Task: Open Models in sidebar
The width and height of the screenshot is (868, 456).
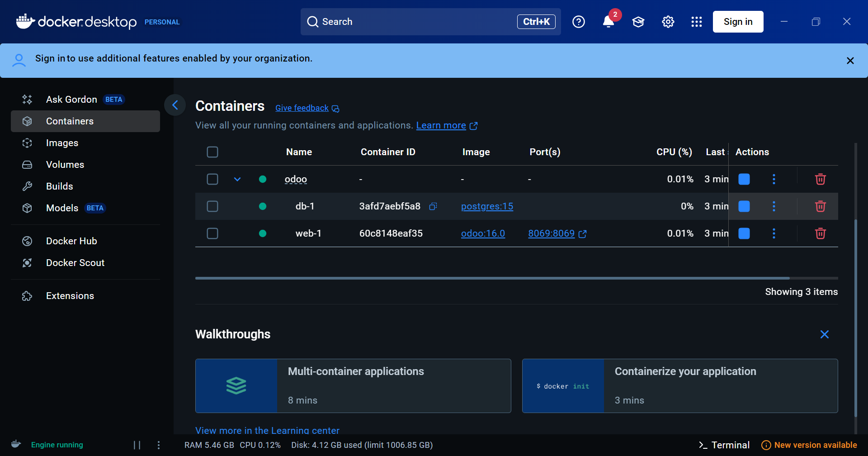Action: (85, 208)
